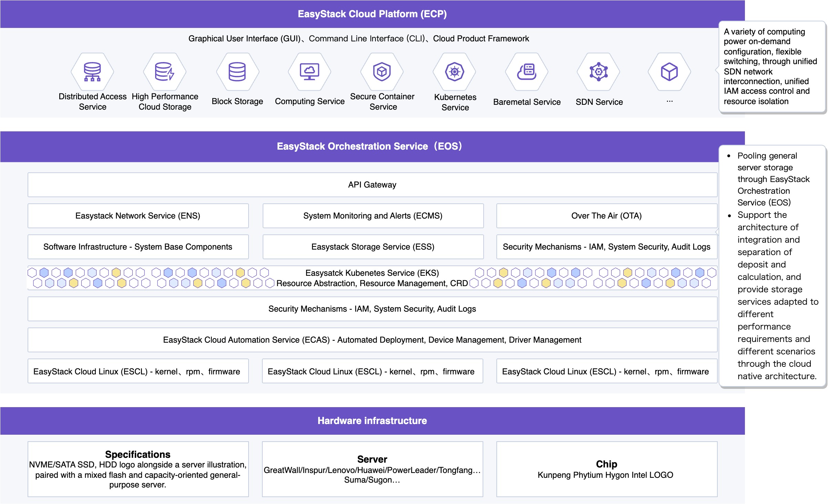Click the Kubernetes Service helm icon

click(455, 72)
